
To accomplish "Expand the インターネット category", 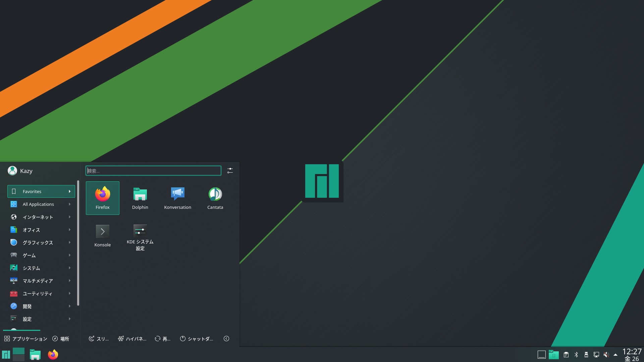I will pyautogui.click(x=41, y=217).
